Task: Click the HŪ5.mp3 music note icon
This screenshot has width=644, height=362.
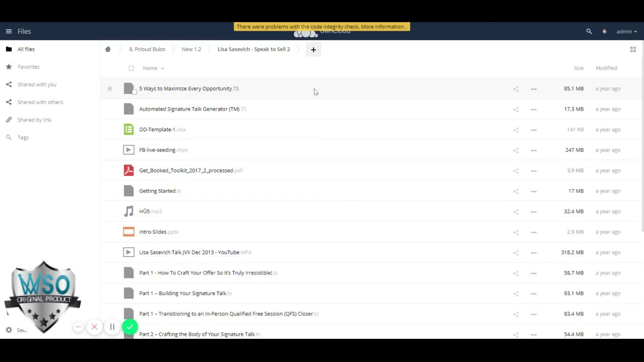Action: pyautogui.click(x=129, y=211)
